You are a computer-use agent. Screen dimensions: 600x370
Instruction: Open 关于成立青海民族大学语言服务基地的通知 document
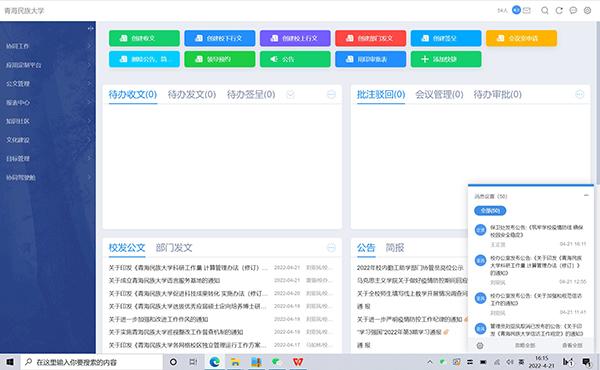pyautogui.click(x=164, y=280)
